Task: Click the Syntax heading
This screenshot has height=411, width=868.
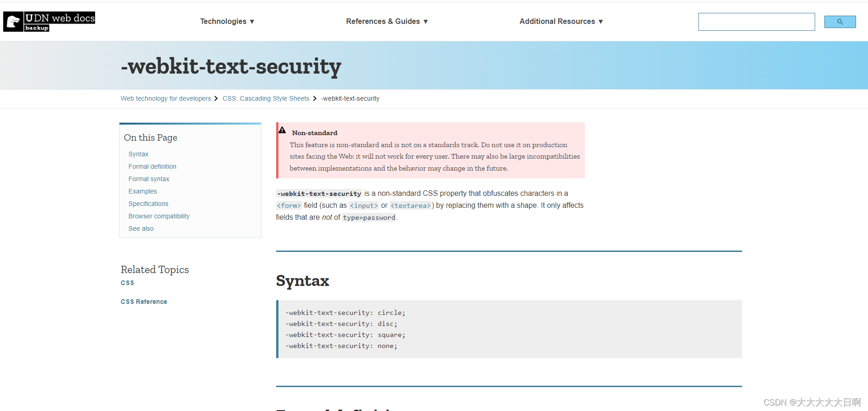Action: pos(302,280)
